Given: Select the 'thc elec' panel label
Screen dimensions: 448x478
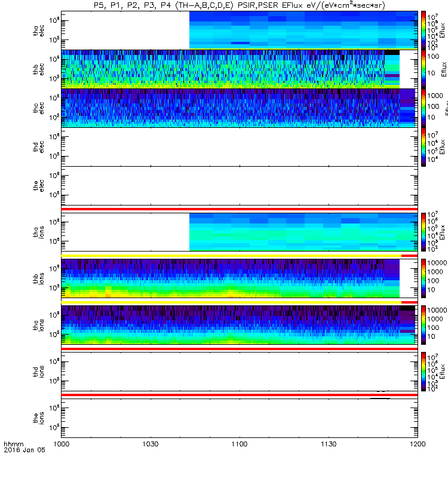Looking at the screenshot, I should (x=39, y=108).
